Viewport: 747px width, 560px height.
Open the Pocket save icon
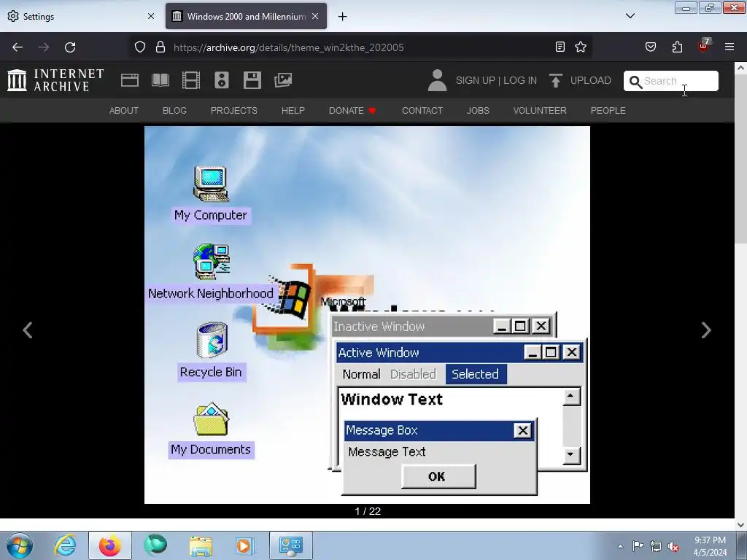click(650, 47)
